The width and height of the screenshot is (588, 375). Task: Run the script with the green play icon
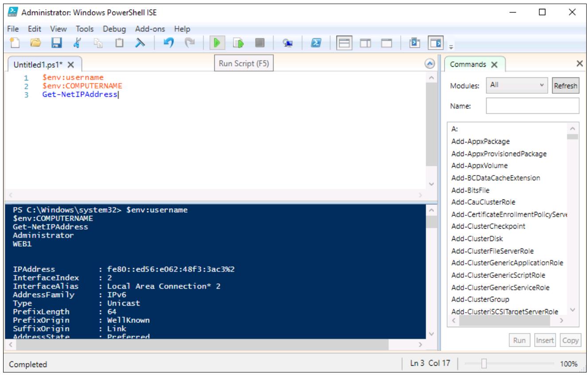[x=217, y=43]
